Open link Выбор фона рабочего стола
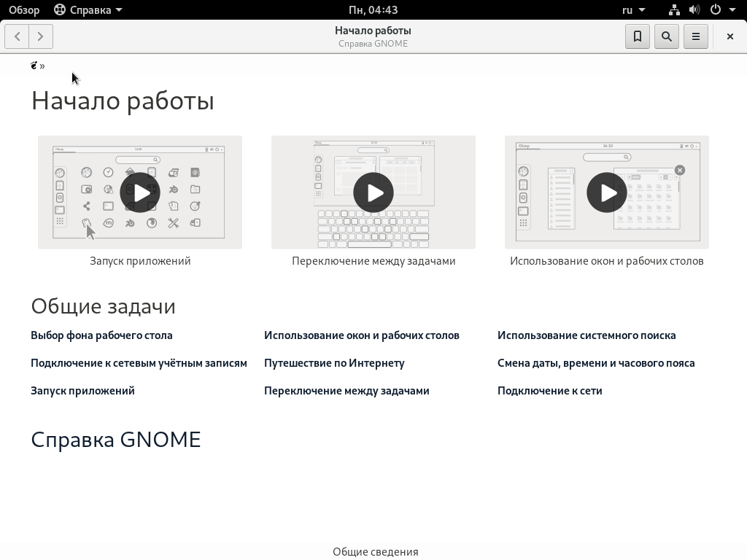This screenshot has height=560, width=747. coord(101,335)
